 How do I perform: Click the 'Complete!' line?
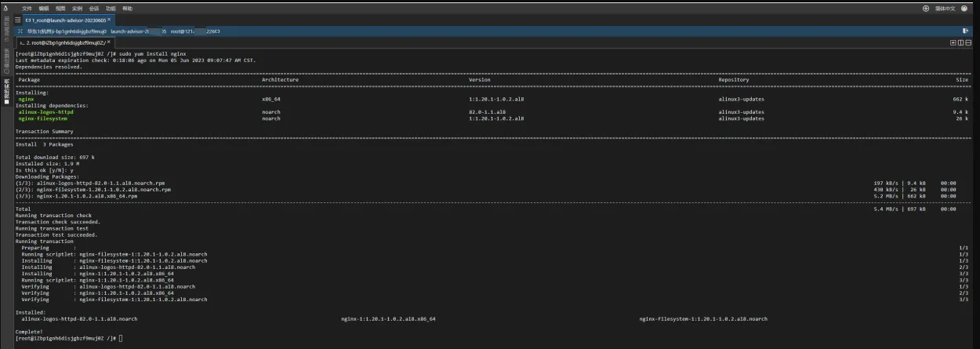tap(30, 332)
